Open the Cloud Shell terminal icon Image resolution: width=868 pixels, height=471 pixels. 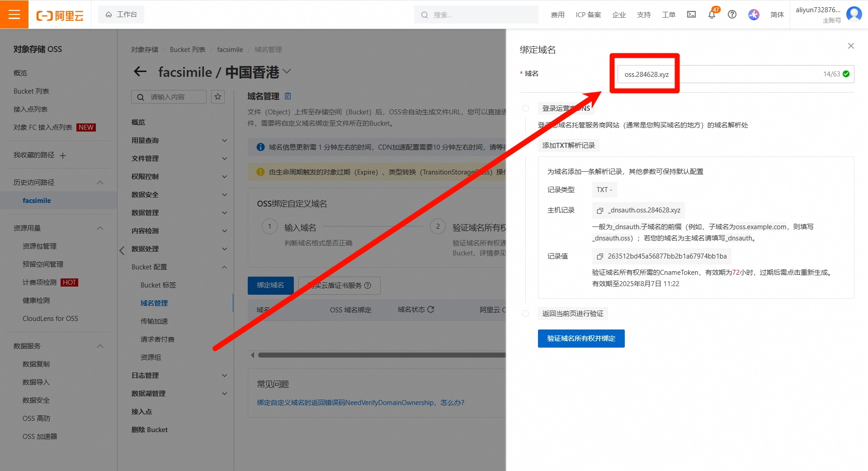coord(691,14)
